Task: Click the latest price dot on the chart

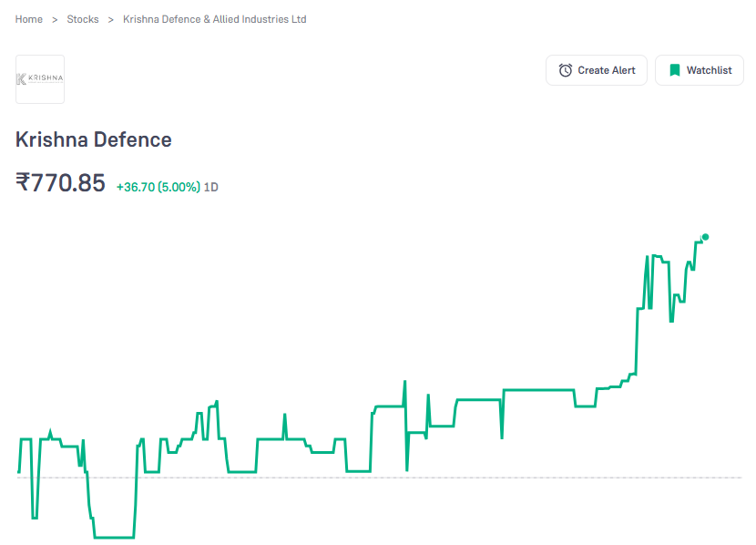Action: tap(704, 238)
